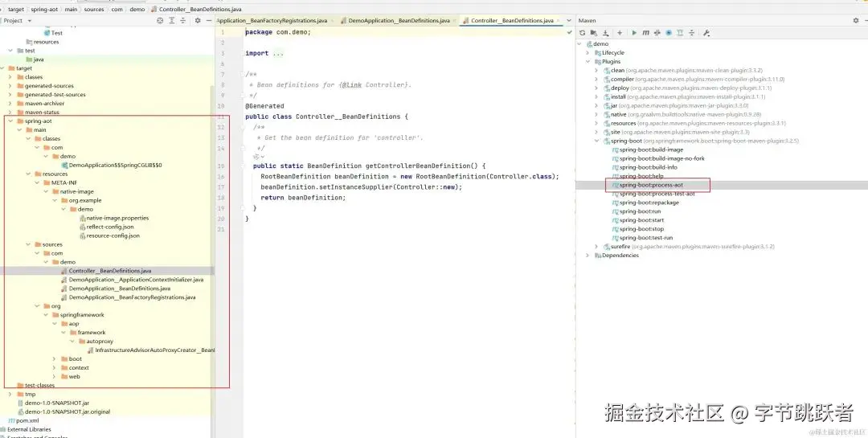Expand folded import statement ellipsis
The image size is (868, 438).
point(278,54)
